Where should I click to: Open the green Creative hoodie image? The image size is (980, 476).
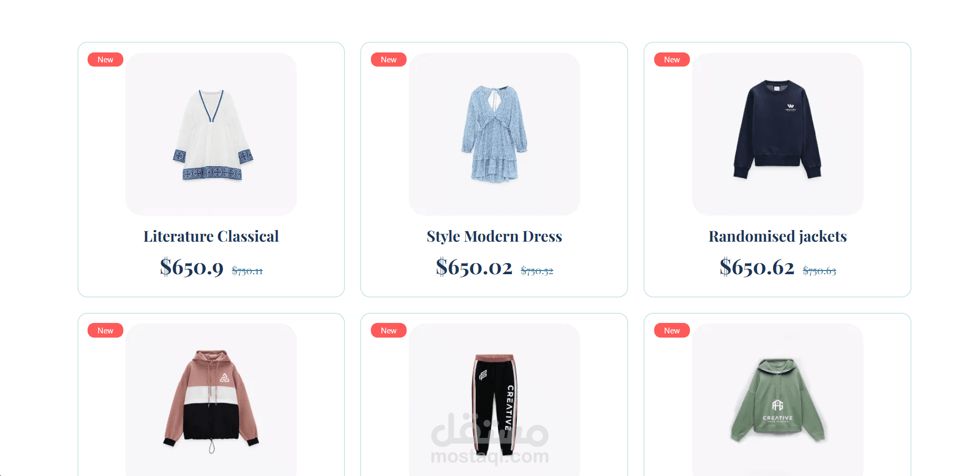(x=777, y=399)
